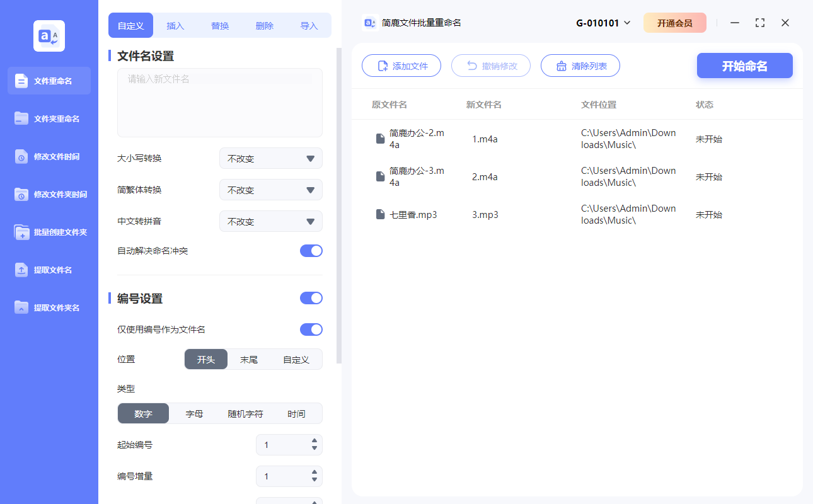This screenshot has height=504, width=813.
Task: Open the 修改文件时间 tool
Action: [49, 156]
